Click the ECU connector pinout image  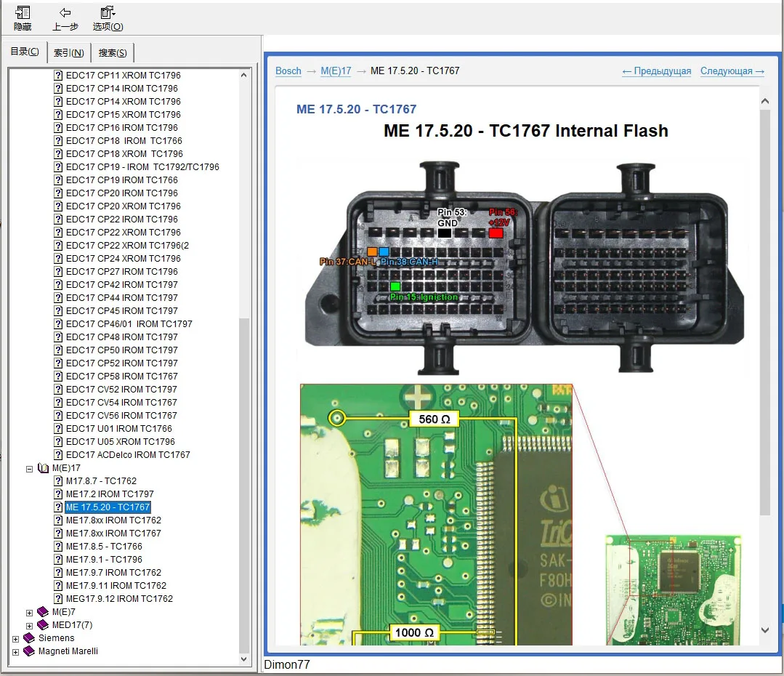pyautogui.click(x=525, y=267)
